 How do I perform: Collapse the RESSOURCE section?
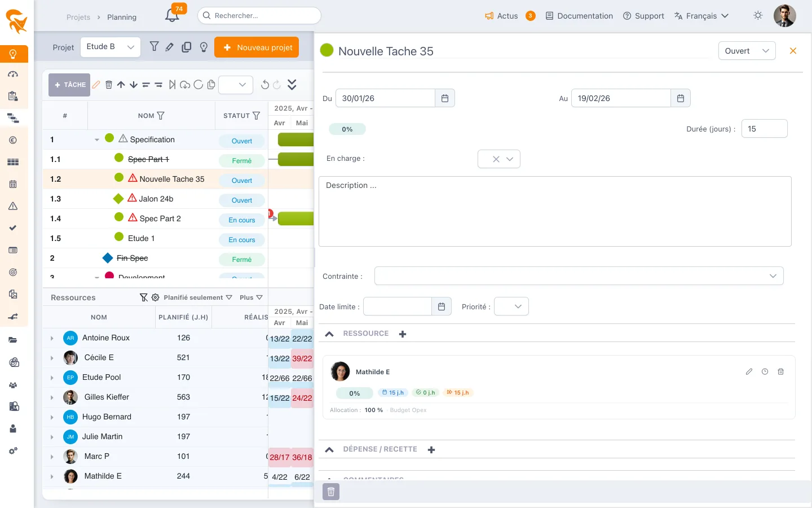tap(330, 334)
